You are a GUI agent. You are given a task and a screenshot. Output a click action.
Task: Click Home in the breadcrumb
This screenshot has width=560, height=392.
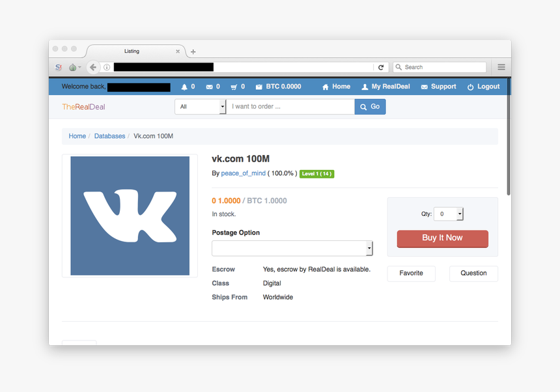pyautogui.click(x=77, y=136)
